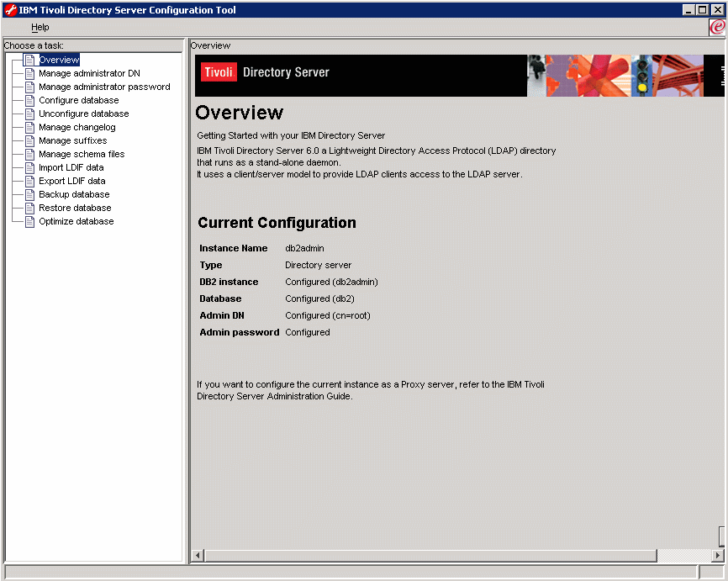This screenshot has width=728, height=581.
Task: Click the horizontal scrollbar left arrow
Action: 198,556
